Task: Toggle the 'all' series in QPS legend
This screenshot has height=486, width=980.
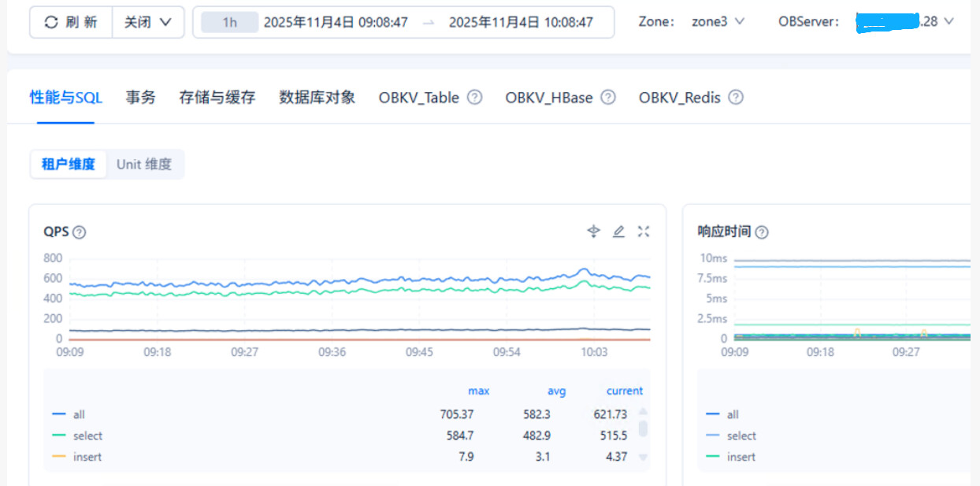Action: tap(78, 414)
